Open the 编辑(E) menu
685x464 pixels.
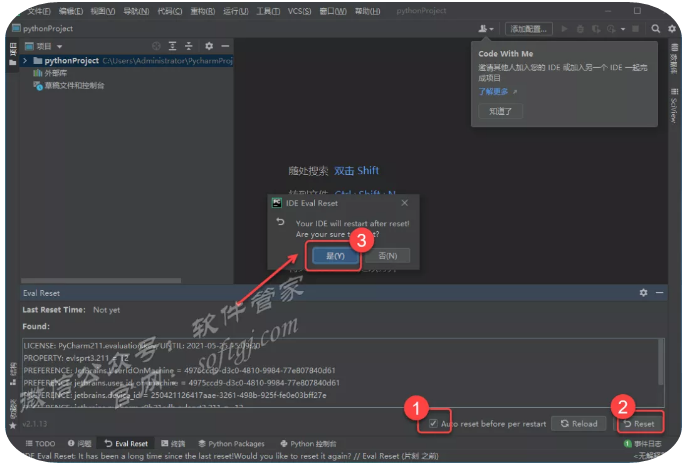(x=70, y=11)
